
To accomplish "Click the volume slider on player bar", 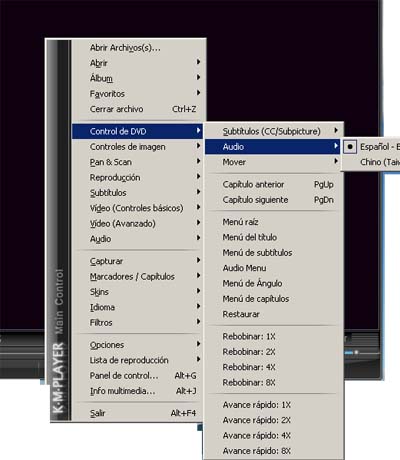I will (362, 352).
